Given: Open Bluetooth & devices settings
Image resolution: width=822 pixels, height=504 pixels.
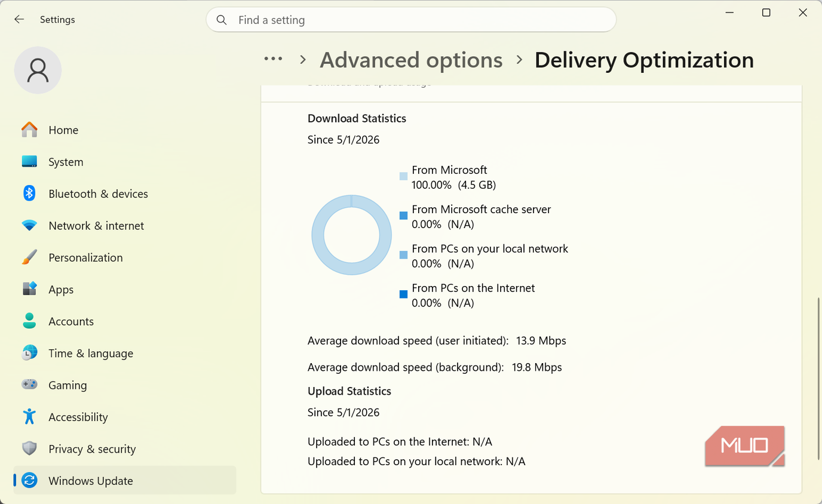Looking at the screenshot, I should (x=125, y=193).
